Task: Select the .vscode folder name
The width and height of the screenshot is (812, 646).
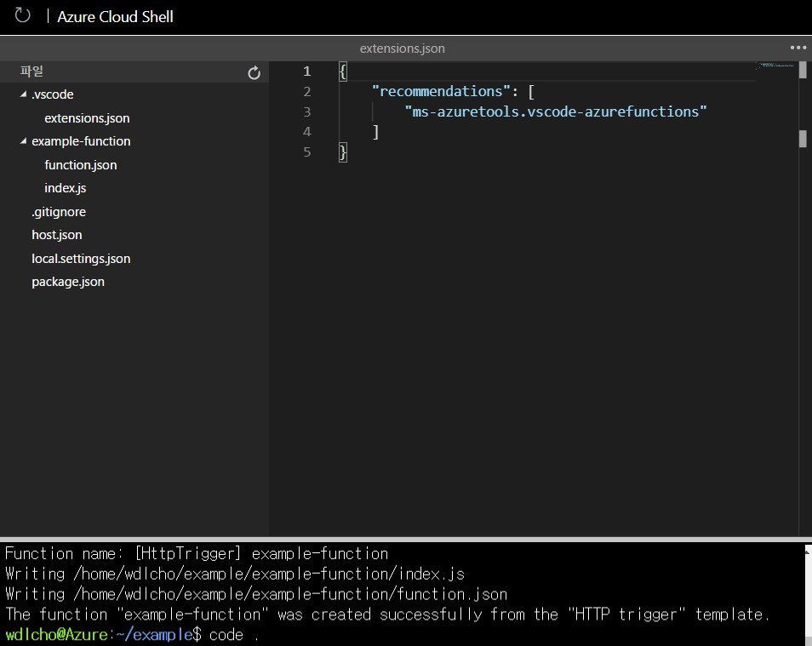Action: click(52, 94)
